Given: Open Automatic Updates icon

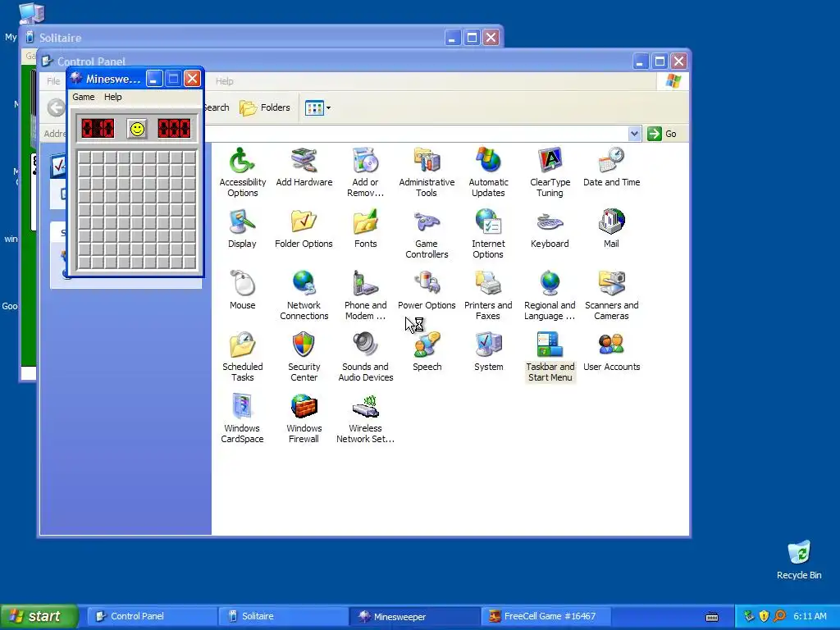Looking at the screenshot, I should click(488, 161).
